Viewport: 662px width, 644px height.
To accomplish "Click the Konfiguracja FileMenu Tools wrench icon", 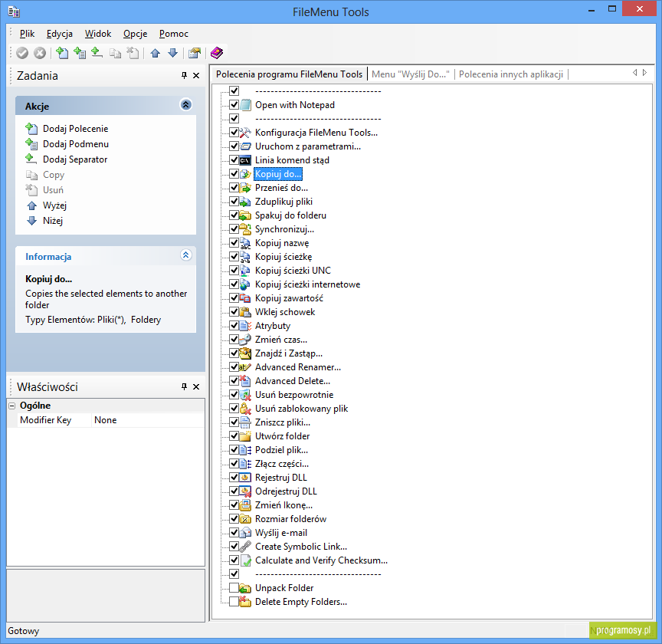I will [x=245, y=133].
